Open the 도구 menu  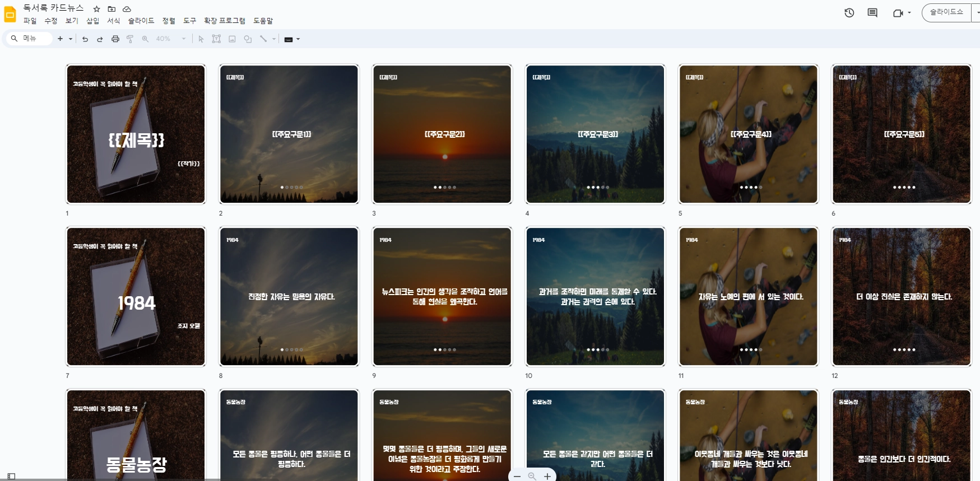pyautogui.click(x=190, y=21)
